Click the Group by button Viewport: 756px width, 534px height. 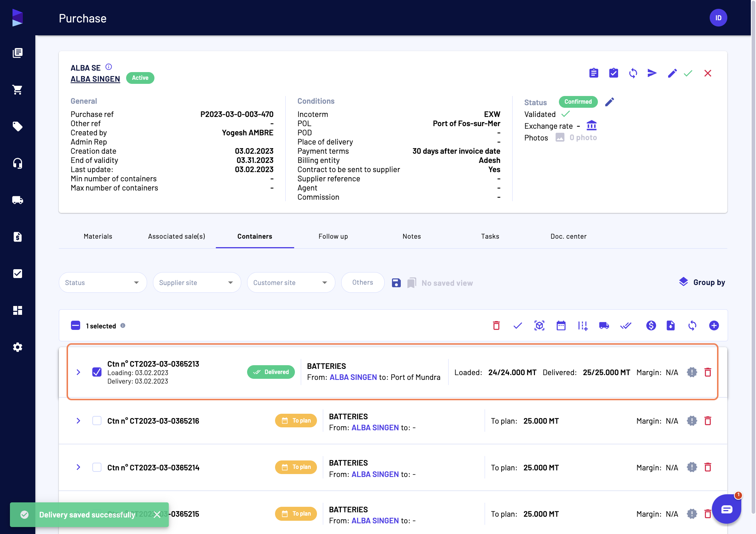(x=702, y=282)
